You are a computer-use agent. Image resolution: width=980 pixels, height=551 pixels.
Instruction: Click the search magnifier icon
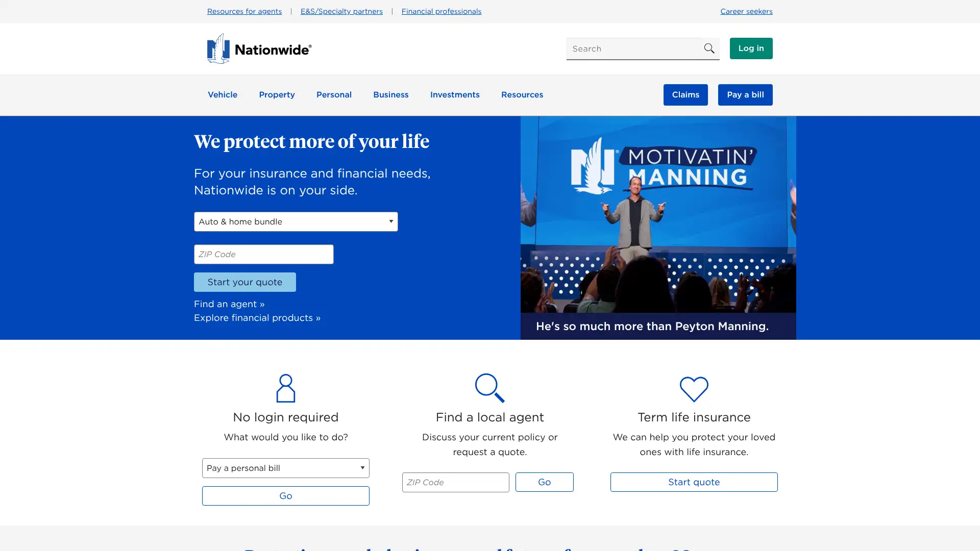click(x=709, y=48)
